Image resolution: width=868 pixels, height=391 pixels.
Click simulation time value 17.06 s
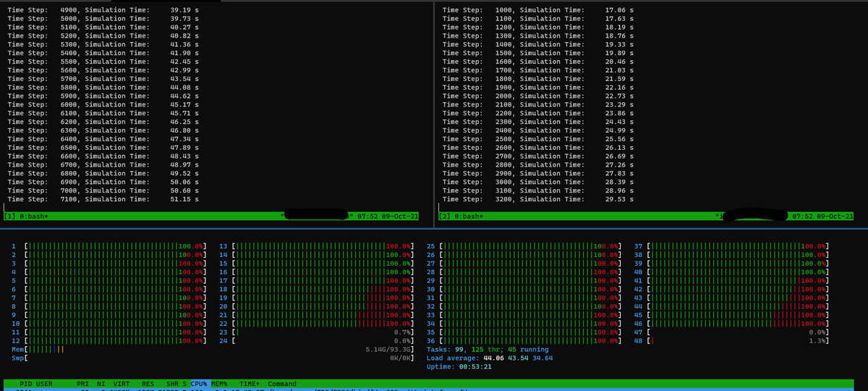619,10
